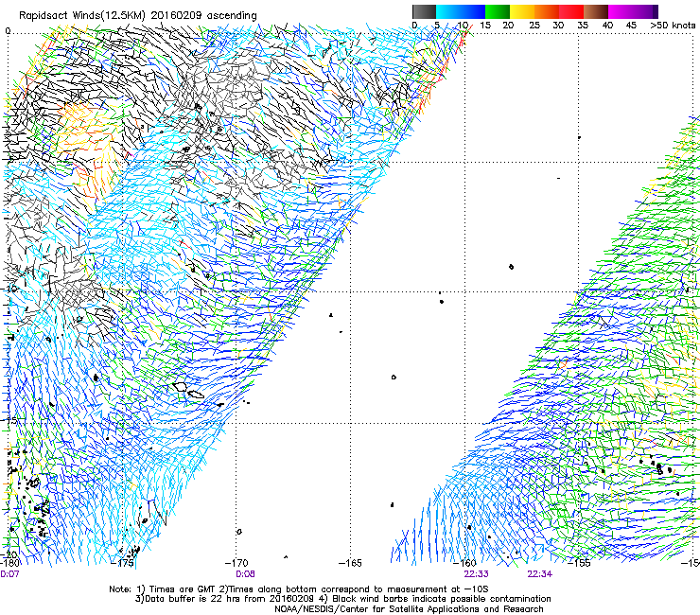The height and width of the screenshot is (615, 700).
Task: Click the blue 10-15 knots legend color
Action: 473,11
